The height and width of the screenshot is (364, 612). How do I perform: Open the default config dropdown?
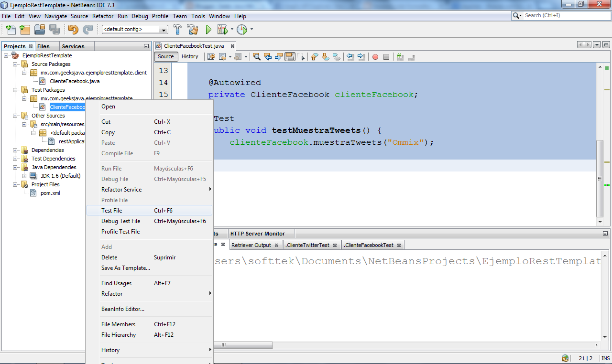pyautogui.click(x=164, y=29)
